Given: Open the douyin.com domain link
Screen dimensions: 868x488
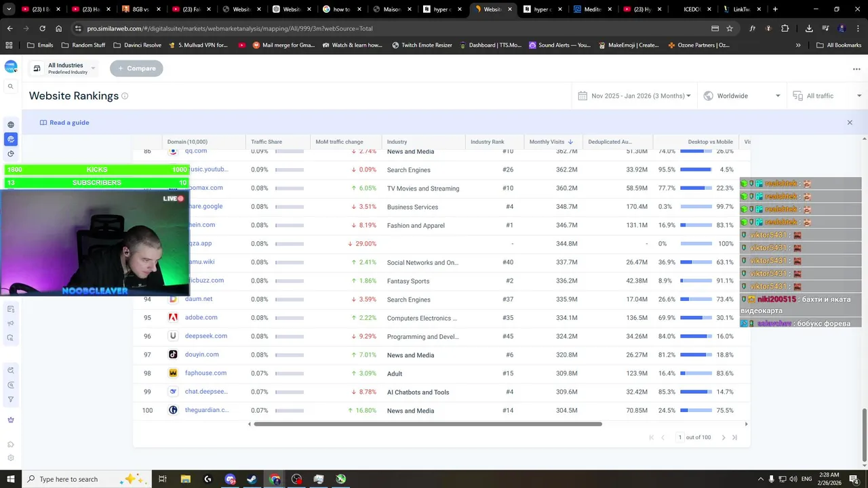Looking at the screenshot, I should (x=201, y=354).
